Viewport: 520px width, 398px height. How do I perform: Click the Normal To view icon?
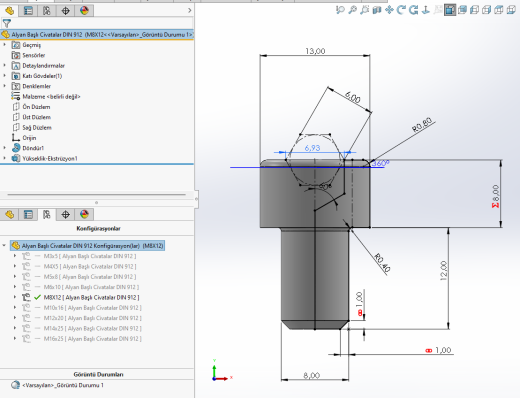tap(426, 10)
